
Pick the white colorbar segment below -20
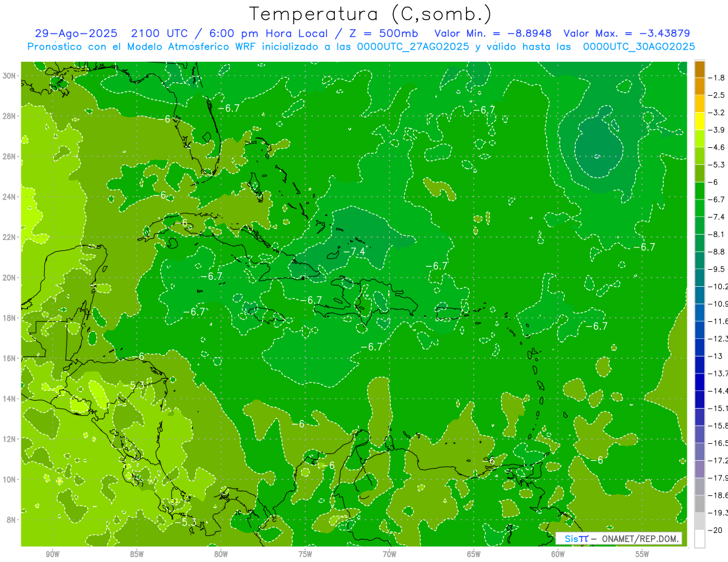(699, 538)
